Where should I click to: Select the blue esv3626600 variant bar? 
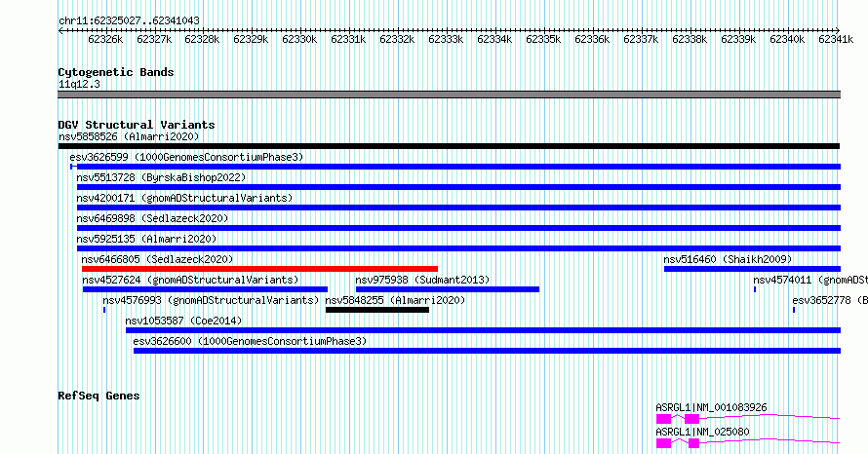pos(487,351)
